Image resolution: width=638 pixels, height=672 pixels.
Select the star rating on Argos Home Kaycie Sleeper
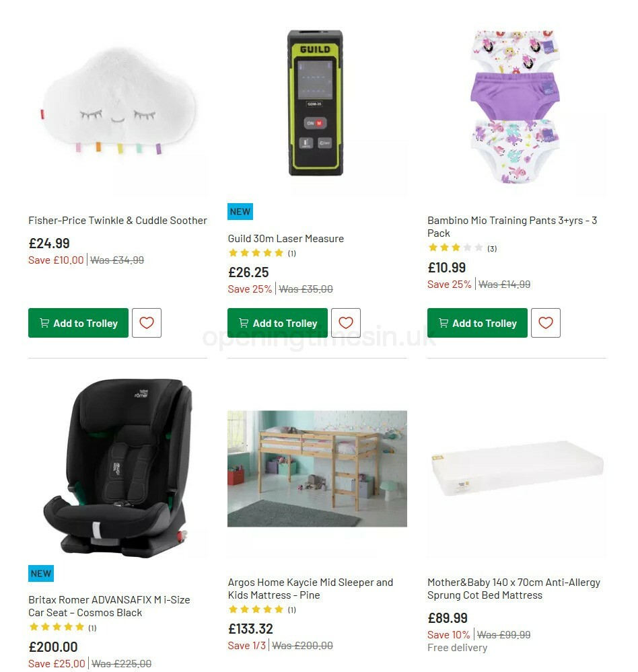[256, 609]
